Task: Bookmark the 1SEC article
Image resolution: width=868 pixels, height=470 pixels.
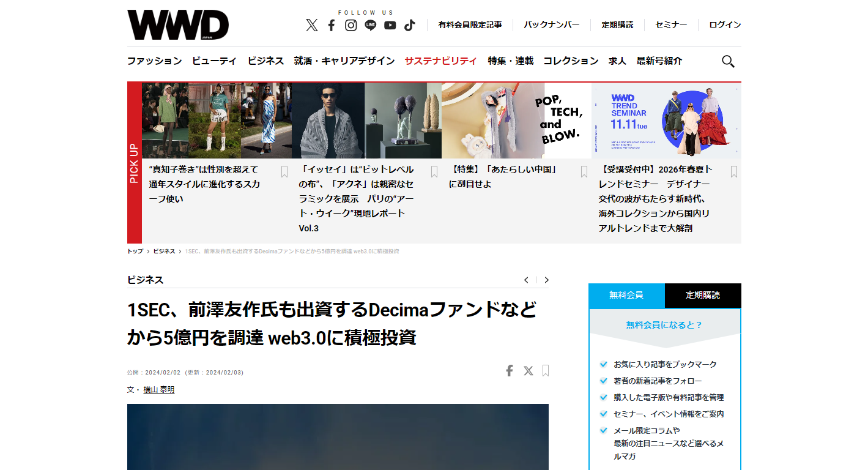Action: tap(546, 371)
